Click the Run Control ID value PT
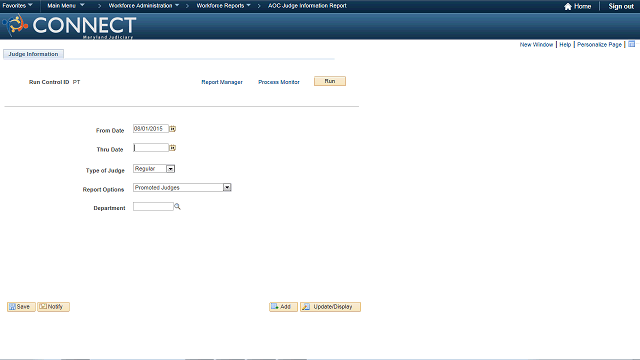The width and height of the screenshot is (640, 360). click(x=76, y=82)
